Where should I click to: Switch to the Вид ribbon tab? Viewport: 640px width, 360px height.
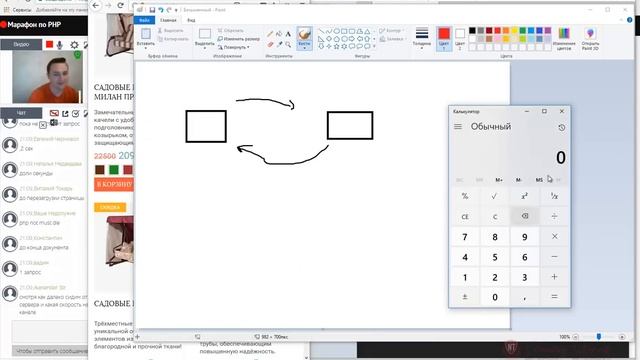191,20
